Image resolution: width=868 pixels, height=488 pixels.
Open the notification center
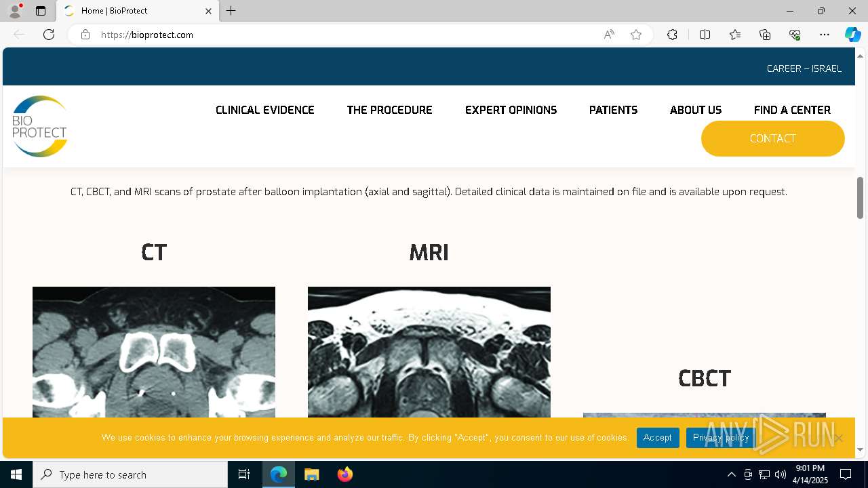coord(846,474)
